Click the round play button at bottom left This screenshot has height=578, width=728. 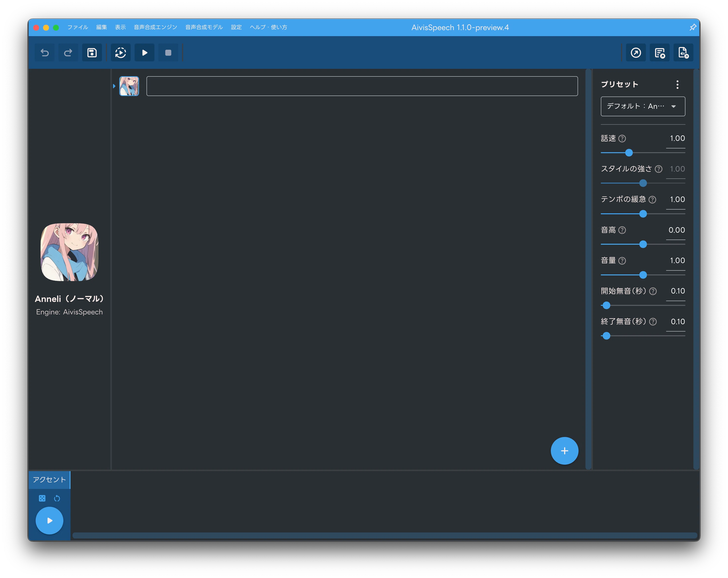coord(49,521)
